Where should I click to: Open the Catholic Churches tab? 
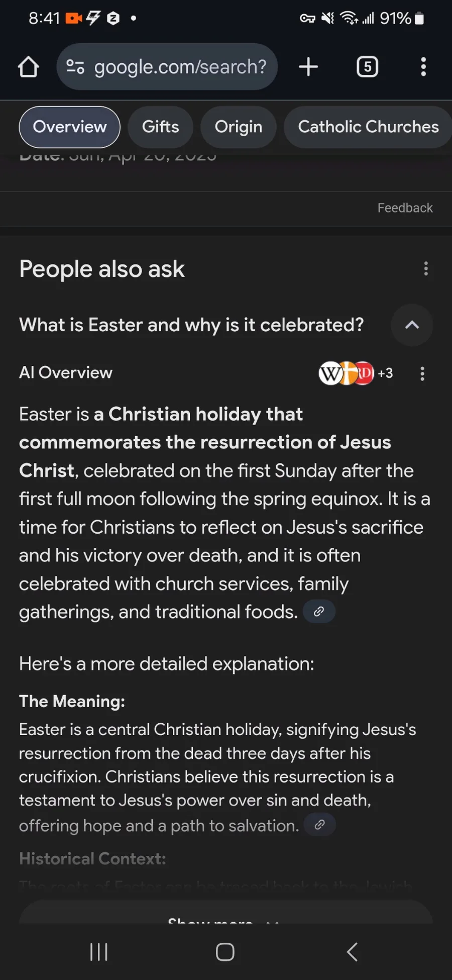click(368, 127)
